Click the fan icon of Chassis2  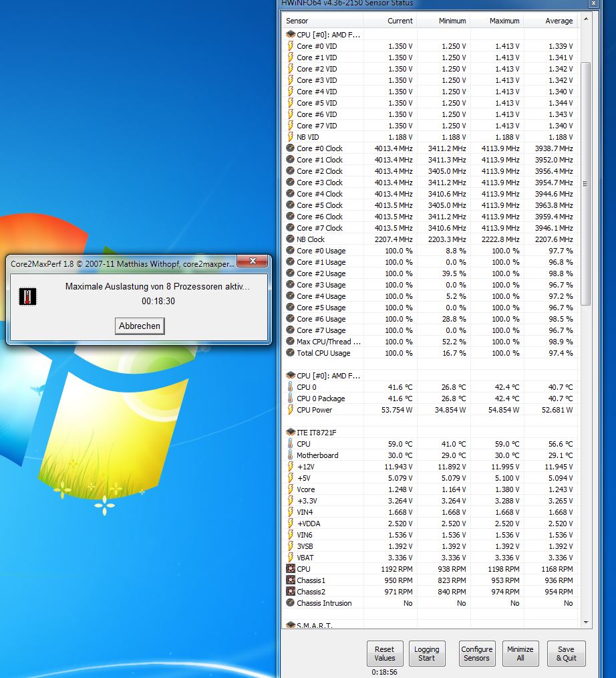(290, 591)
